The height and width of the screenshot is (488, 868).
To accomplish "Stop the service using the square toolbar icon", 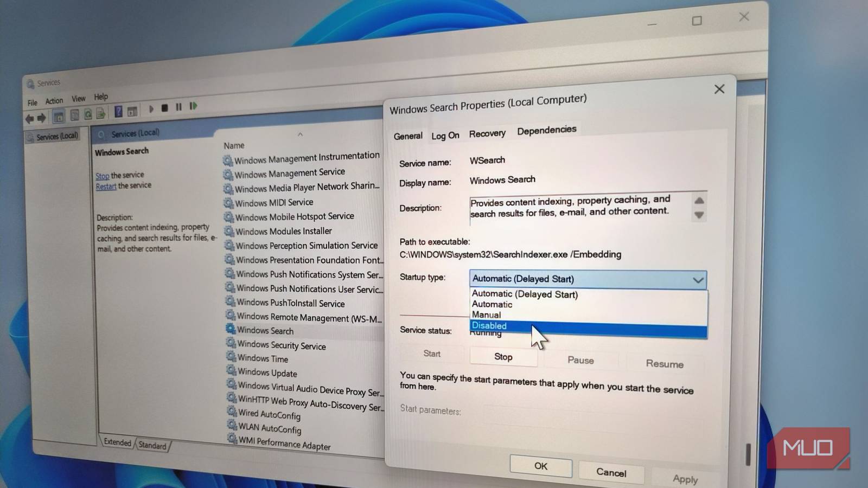I will click(x=165, y=108).
